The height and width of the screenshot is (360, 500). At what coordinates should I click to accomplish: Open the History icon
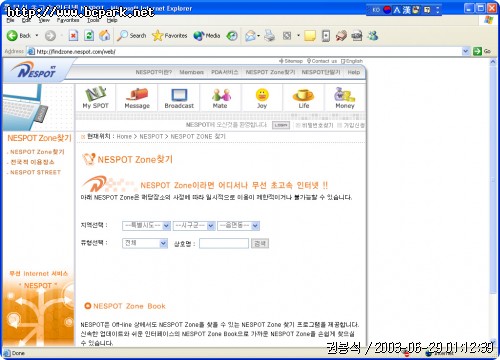coord(232,35)
